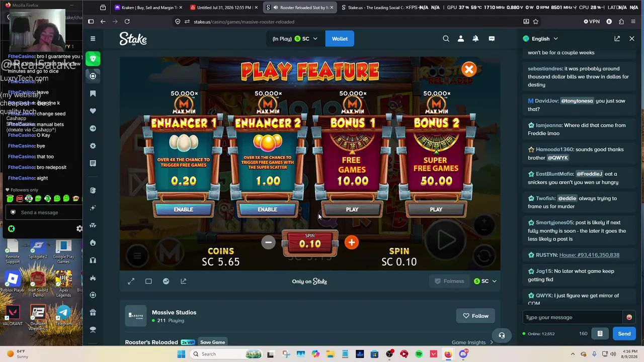Focus the chat message input
Screen dimensions: 644x362
pos(573,317)
